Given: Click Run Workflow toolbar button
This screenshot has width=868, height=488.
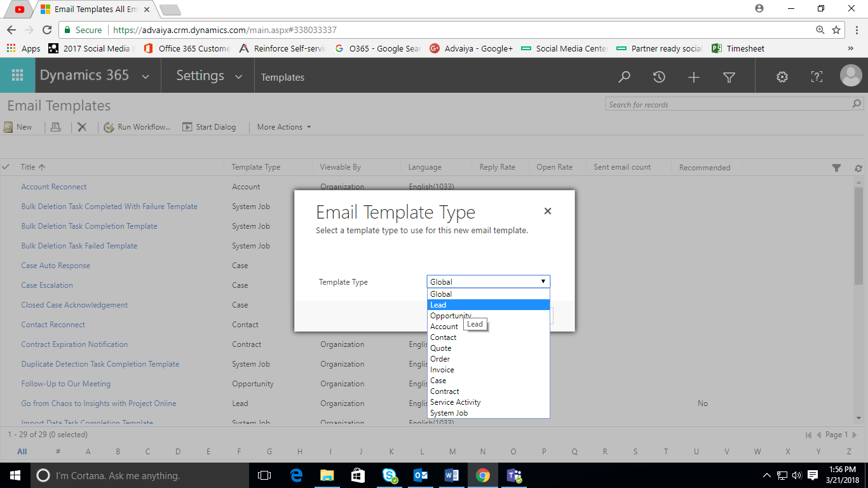Looking at the screenshot, I should (x=137, y=127).
